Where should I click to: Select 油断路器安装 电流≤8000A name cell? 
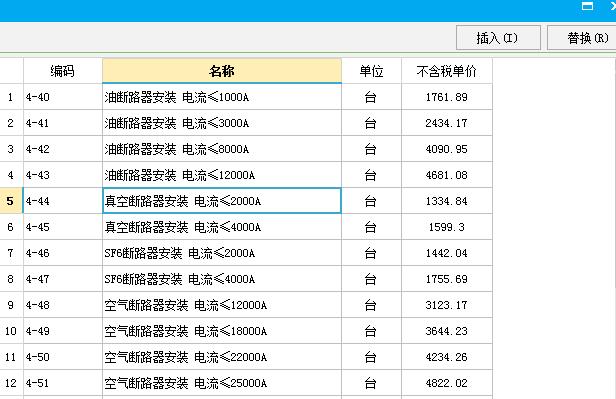[222, 149]
